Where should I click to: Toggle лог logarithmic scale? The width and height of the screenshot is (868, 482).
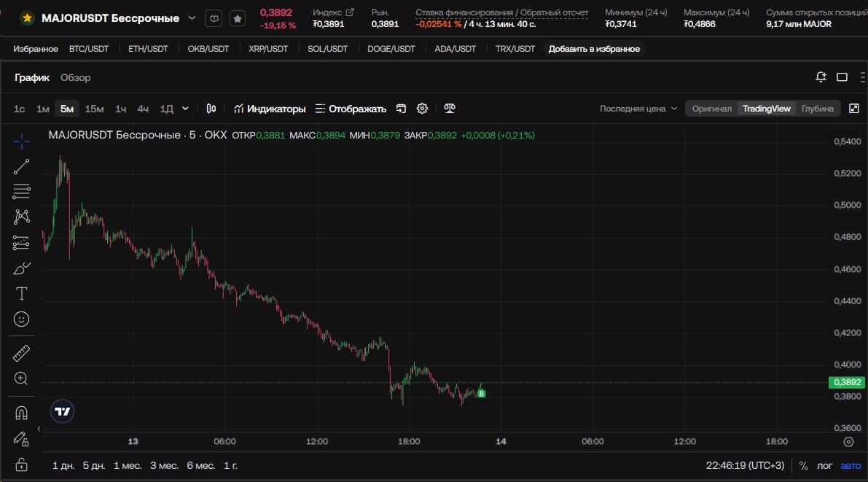(x=825, y=466)
